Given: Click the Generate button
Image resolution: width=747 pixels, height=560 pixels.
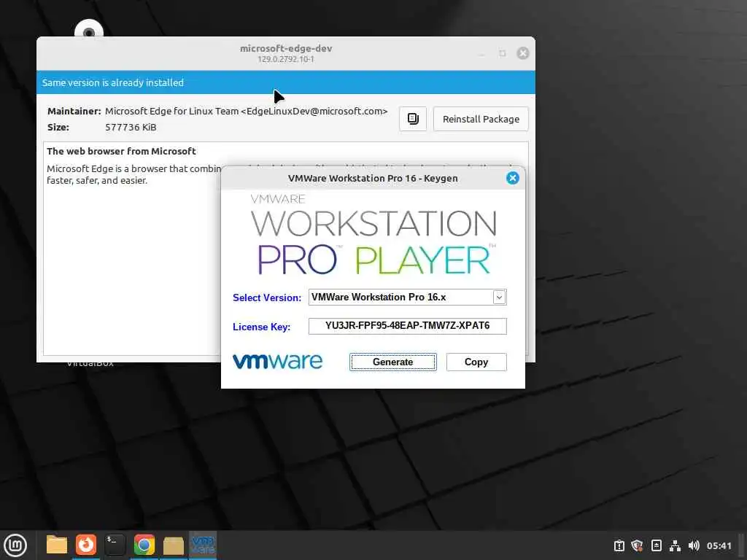Looking at the screenshot, I should [392, 362].
